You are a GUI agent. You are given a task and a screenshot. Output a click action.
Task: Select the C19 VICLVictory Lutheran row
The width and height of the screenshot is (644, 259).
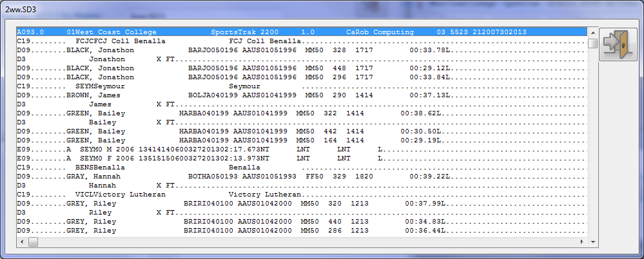(302, 195)
